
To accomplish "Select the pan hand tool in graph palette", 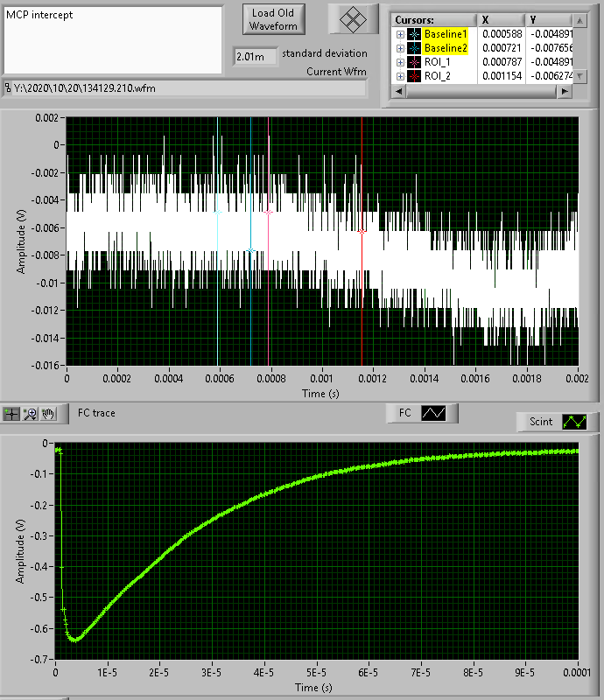I will click(49, 413).
